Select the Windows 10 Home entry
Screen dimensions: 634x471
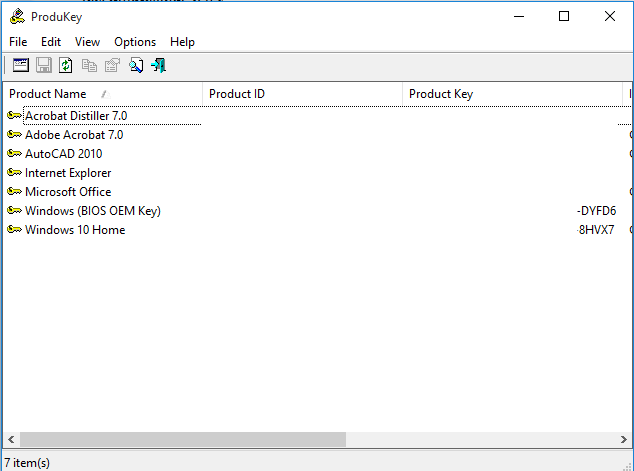click(x=75, y=230)
